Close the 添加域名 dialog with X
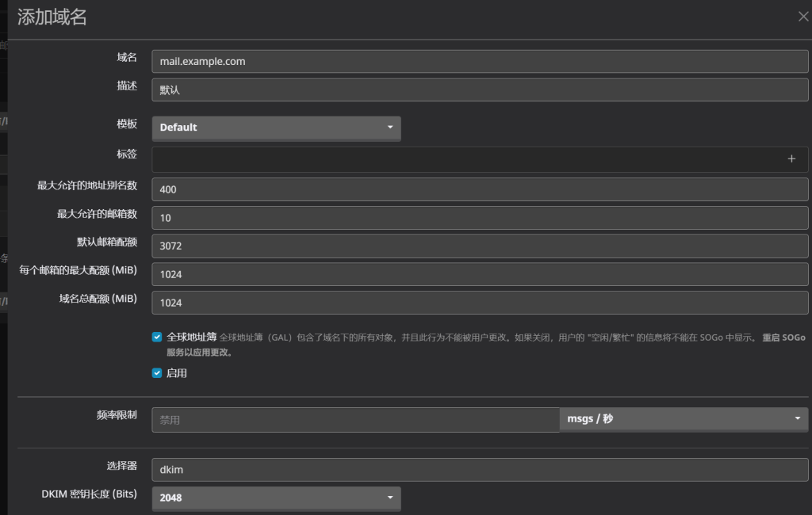812x515 pixels. click(x=802, y=17)
